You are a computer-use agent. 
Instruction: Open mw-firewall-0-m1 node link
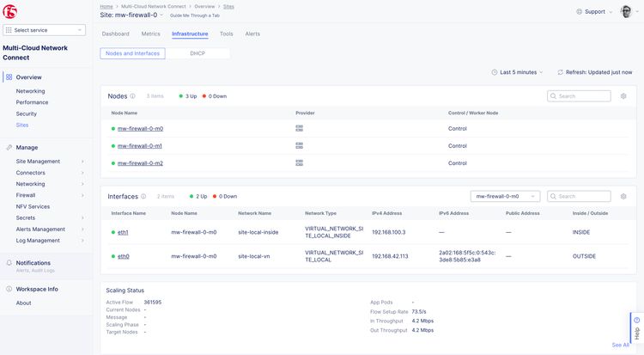(140, 145)
